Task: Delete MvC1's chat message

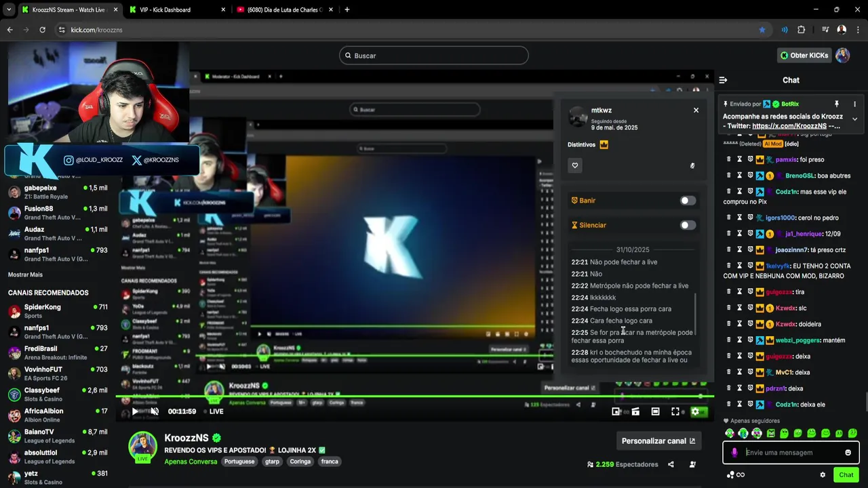Action: pyautogui.click(x=729, y=372)
